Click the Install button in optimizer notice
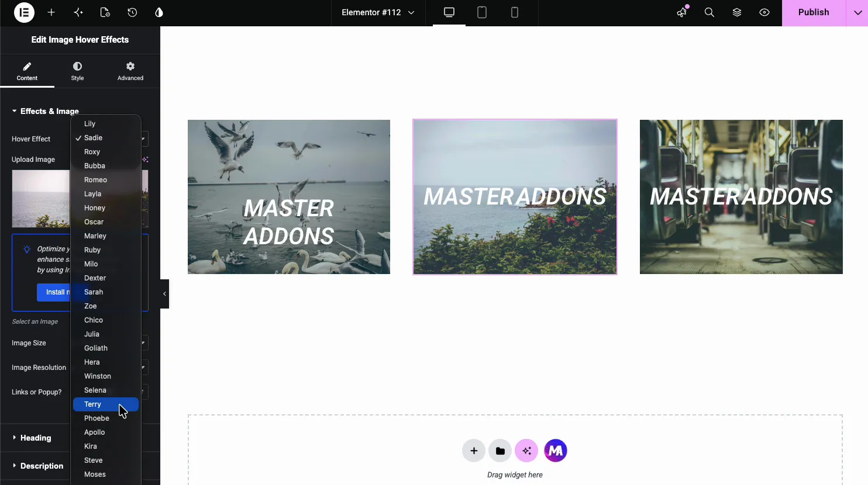This screenshot has height=485, width=868. [54, 292]
